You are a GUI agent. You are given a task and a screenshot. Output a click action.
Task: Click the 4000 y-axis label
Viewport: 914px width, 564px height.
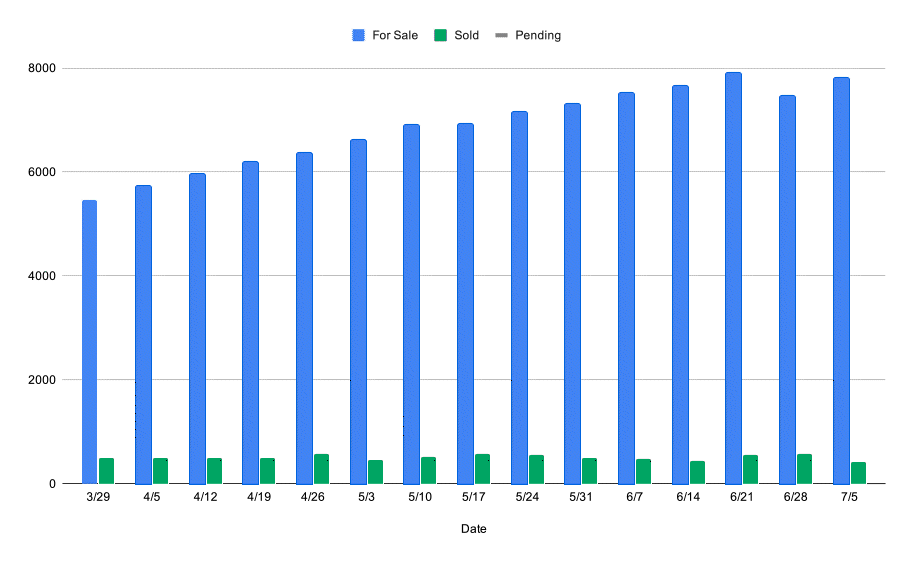[42, 276]
